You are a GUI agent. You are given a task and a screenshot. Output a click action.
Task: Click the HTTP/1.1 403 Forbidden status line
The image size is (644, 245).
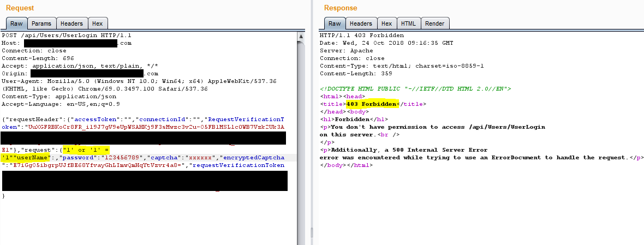coord(355,35)
